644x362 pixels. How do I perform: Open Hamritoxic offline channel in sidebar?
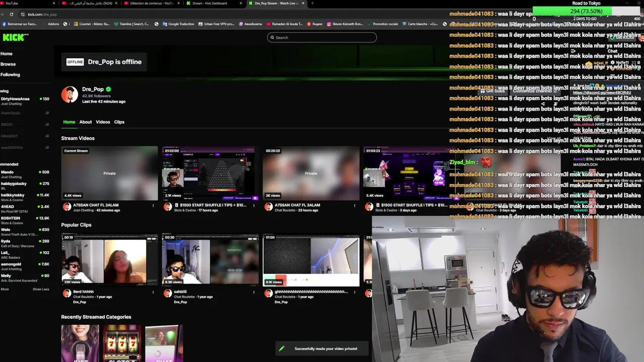(25, 113)
